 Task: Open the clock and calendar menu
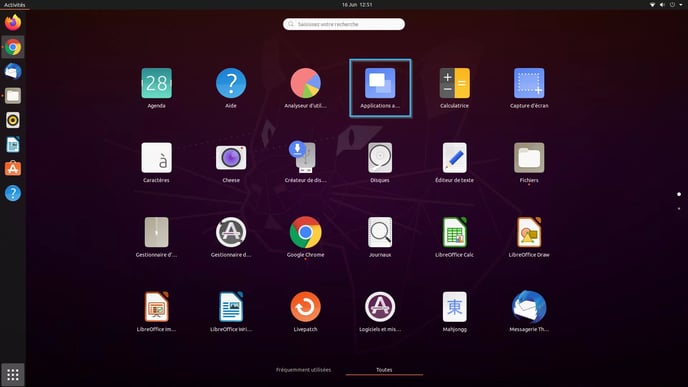(x=357, y=5)
